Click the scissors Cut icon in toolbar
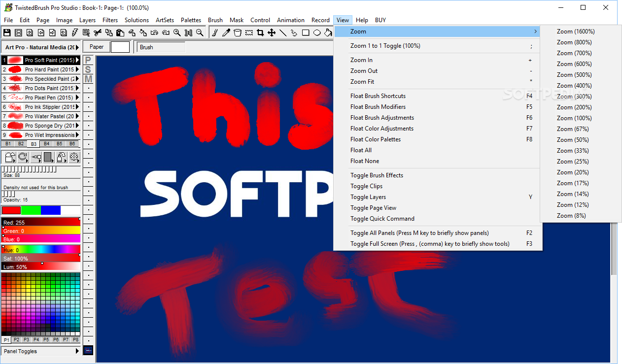622x364 pixels. tap(98, 33)
